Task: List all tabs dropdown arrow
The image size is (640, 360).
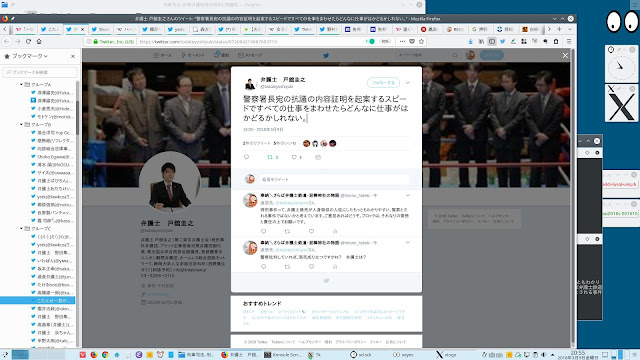Action: pos(570,29)
